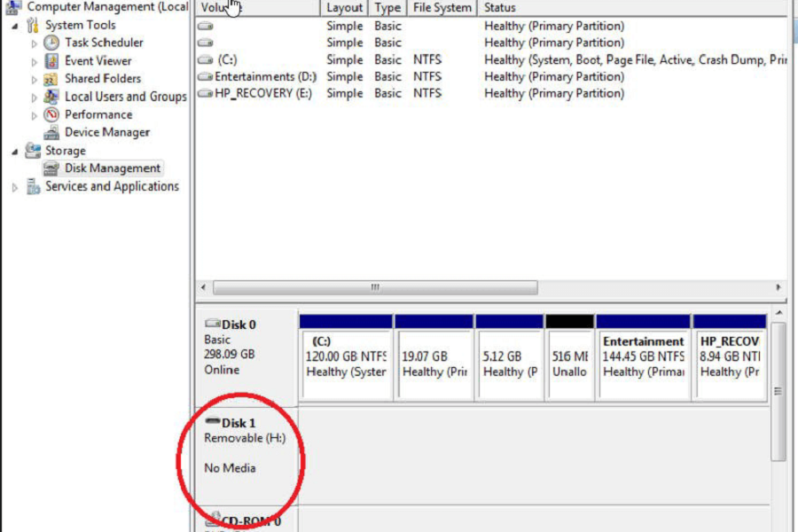Screen dimensions: 798x532
Task: Click the Services and Applications icon
Action: tap(33, 186)
